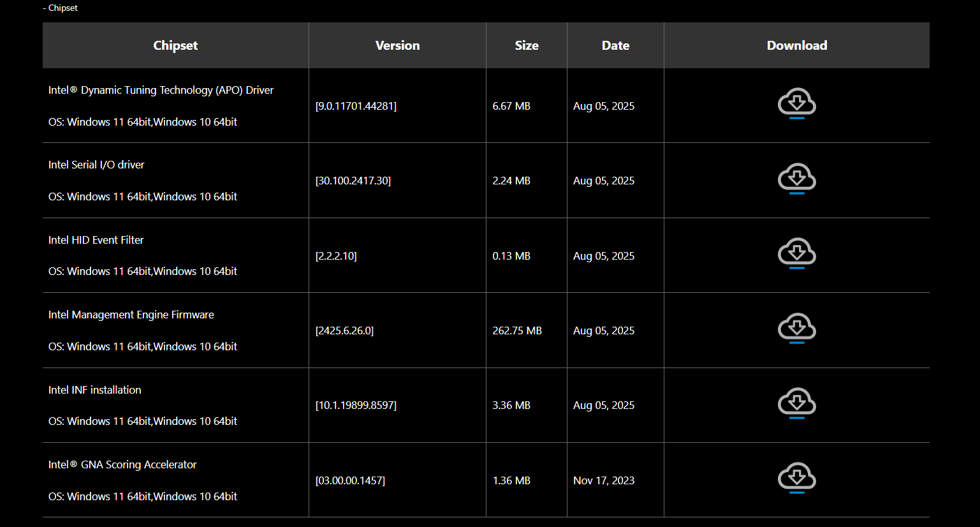Download Intel Dynamic Tuning Technology (APO) Driver
The width and height of the screenshot is (980, 527).
pyautogui.click(x=796, y=103)
